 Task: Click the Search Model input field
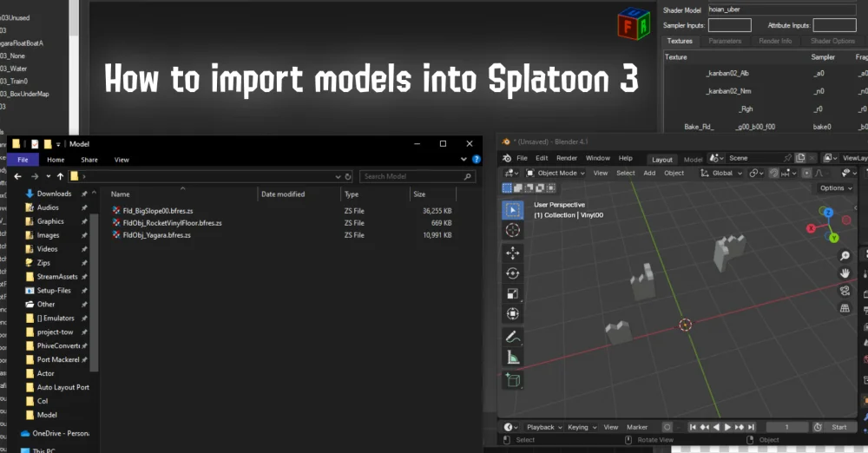(418, 177)
